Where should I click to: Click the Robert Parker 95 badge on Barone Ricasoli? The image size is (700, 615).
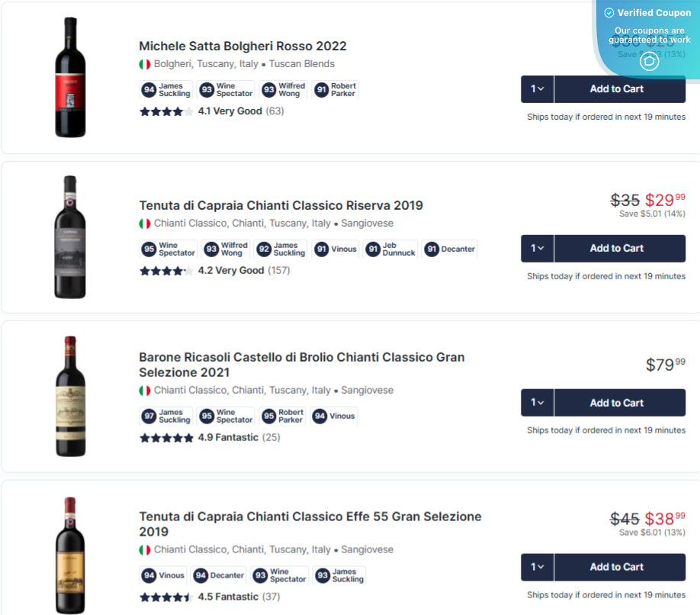[283, 416]
